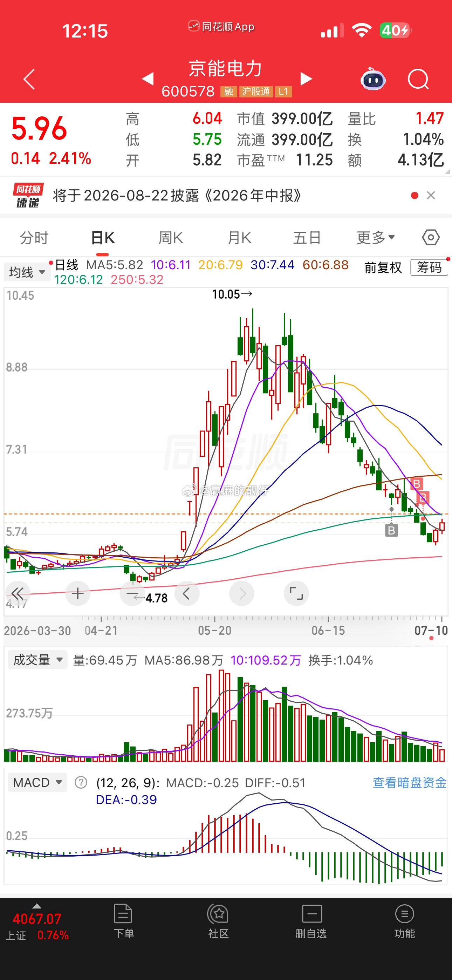Open the robot AI assistant
This screenshot has width=452, height=980.
[373, 79]
